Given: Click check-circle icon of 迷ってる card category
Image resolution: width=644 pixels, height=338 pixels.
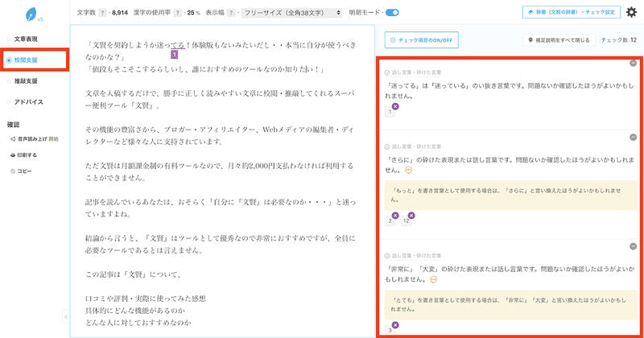Looking at the screenshot, I should point(387,72).
